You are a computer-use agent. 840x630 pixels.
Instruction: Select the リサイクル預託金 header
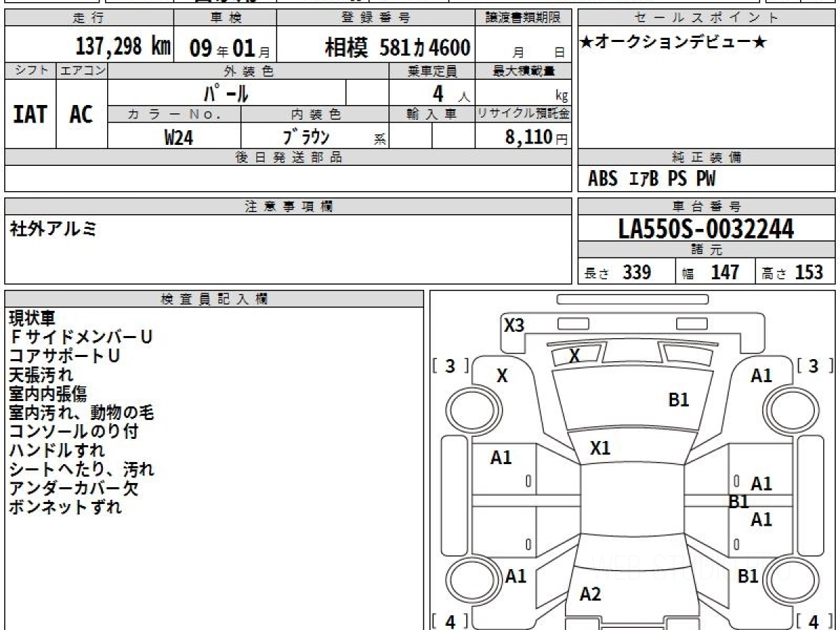coord(524,113)
